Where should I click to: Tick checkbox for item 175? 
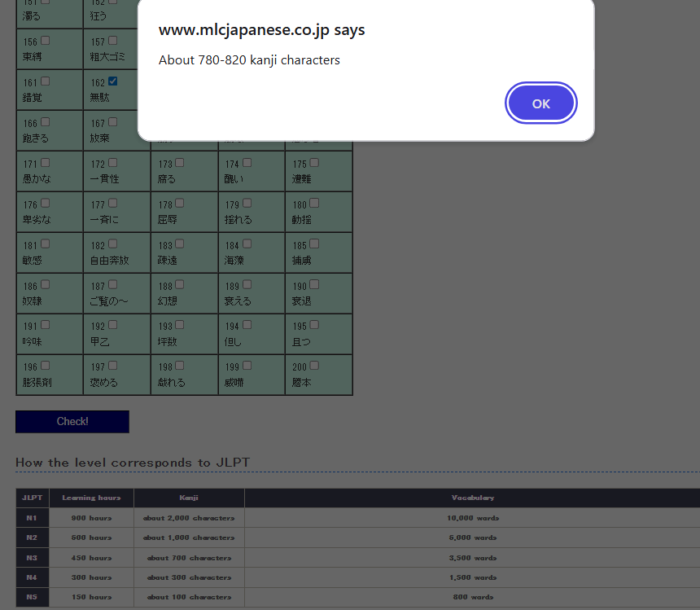(314, 163)
